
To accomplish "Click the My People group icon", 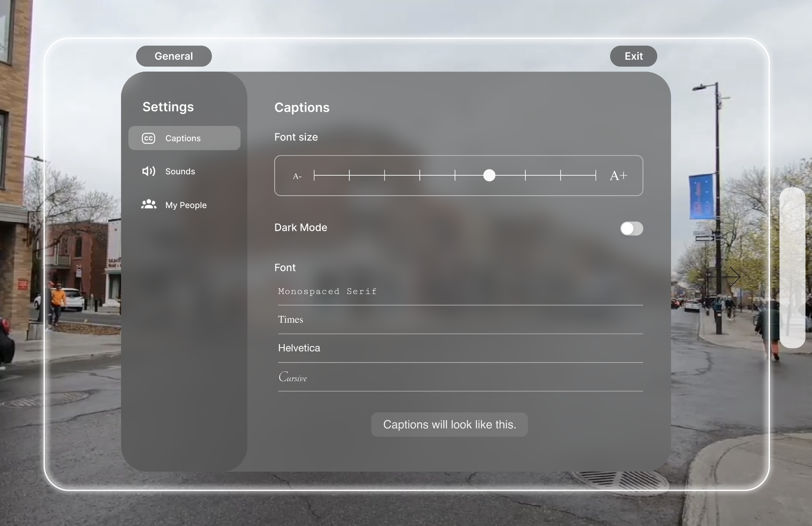I will (x=149, y=204).
